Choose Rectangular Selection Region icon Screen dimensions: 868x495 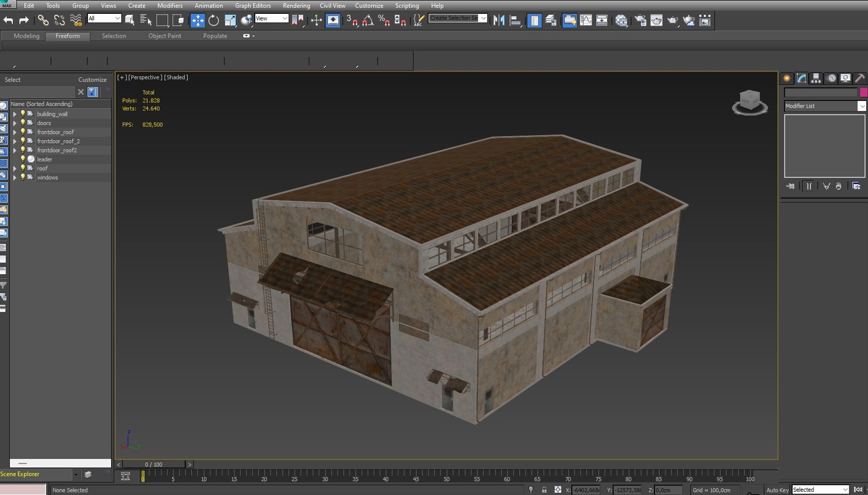click(x=162, y=20)
